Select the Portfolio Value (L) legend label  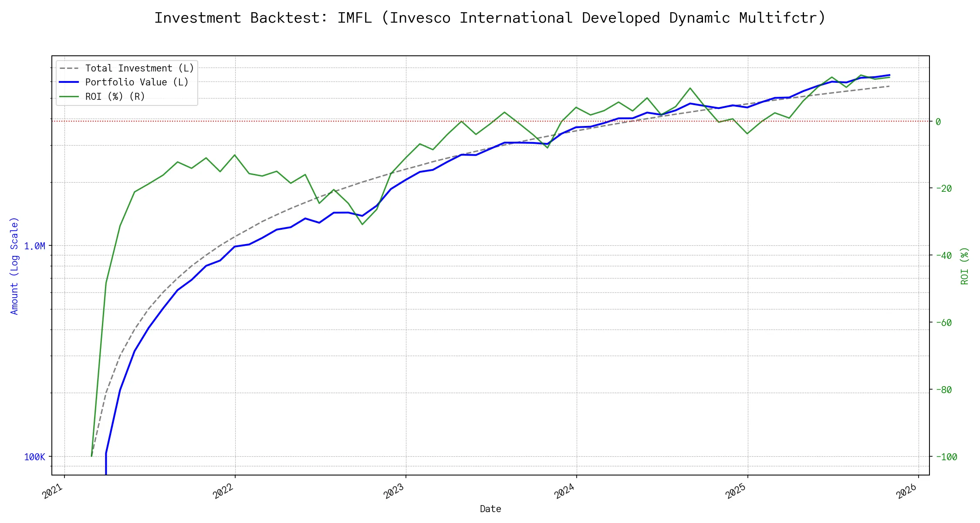pos(137,82)
